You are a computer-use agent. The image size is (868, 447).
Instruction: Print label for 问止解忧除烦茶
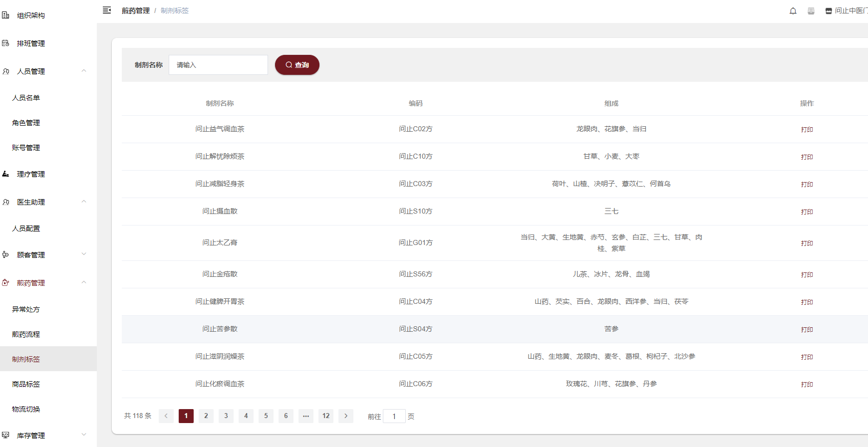[x=807, y=157]
